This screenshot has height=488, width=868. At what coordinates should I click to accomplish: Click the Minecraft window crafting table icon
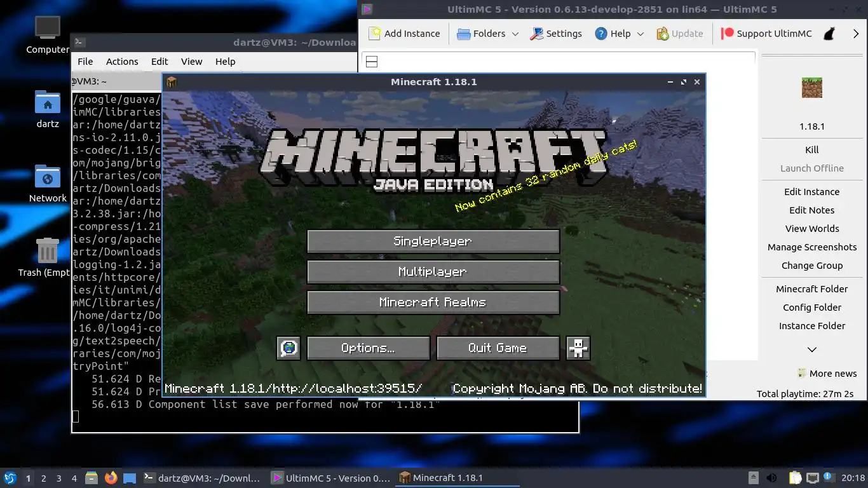click(x=172, y=82)
